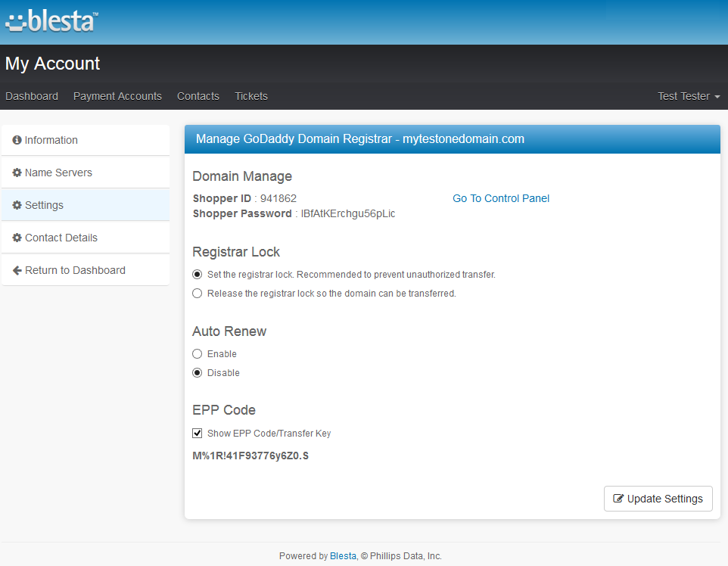Click the EPP code M%1R!41F93776y6Z0.S
The image size is (728, 566).
point(250,456)
